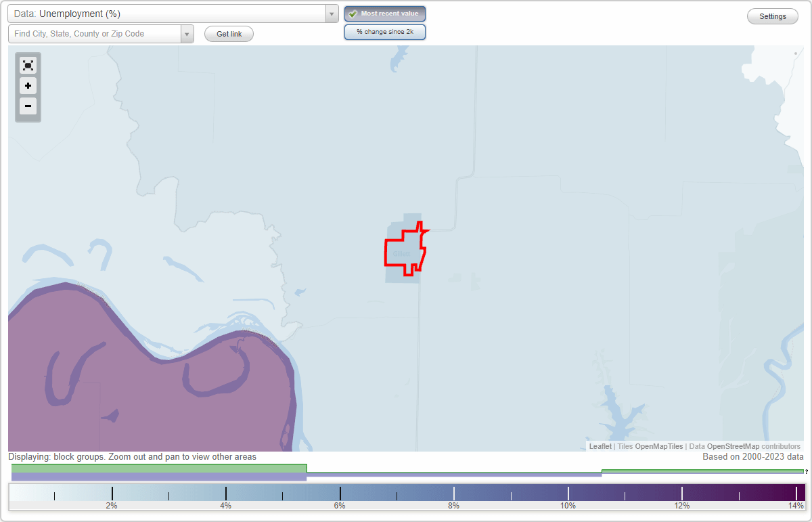This screenshot has height=522, width=812.
Task: Click the question mark beside histogram
Action: tap(807, 471)
